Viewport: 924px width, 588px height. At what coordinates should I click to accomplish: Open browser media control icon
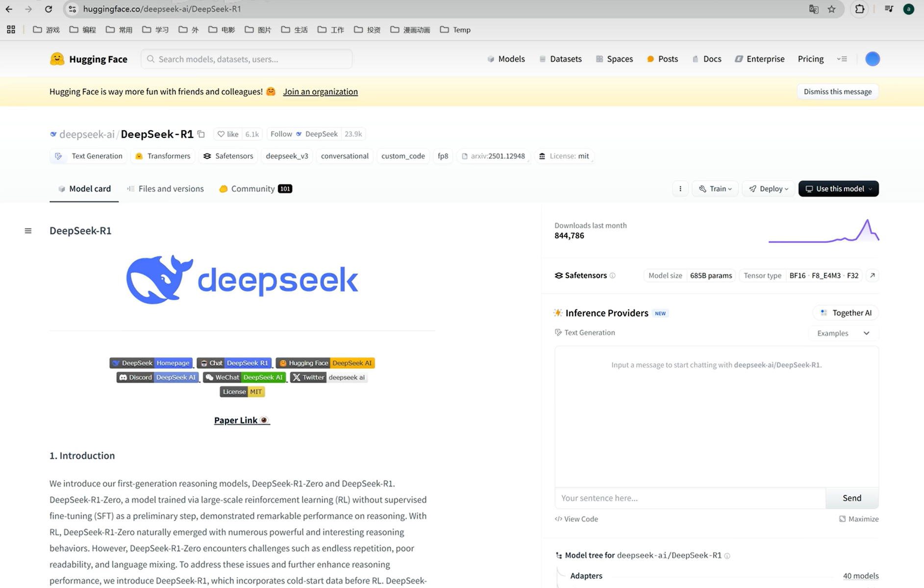tap(889, 9)
